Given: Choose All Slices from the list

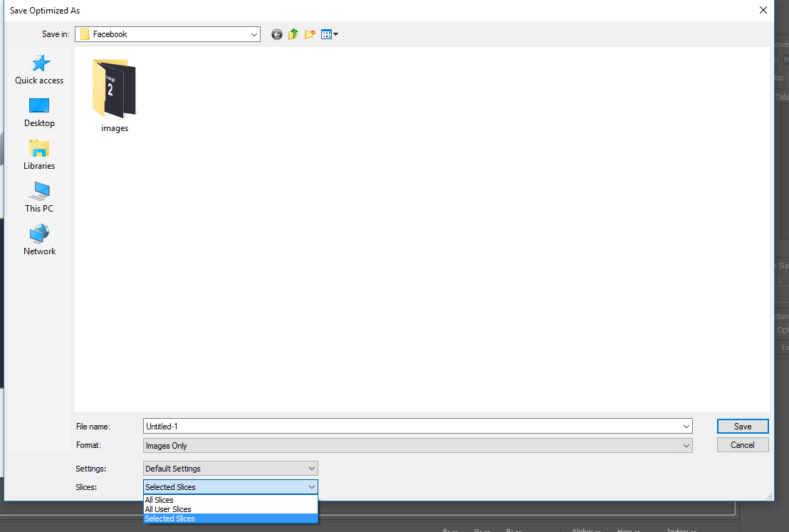Looking at the screenshot, I should tap(160, 500).
